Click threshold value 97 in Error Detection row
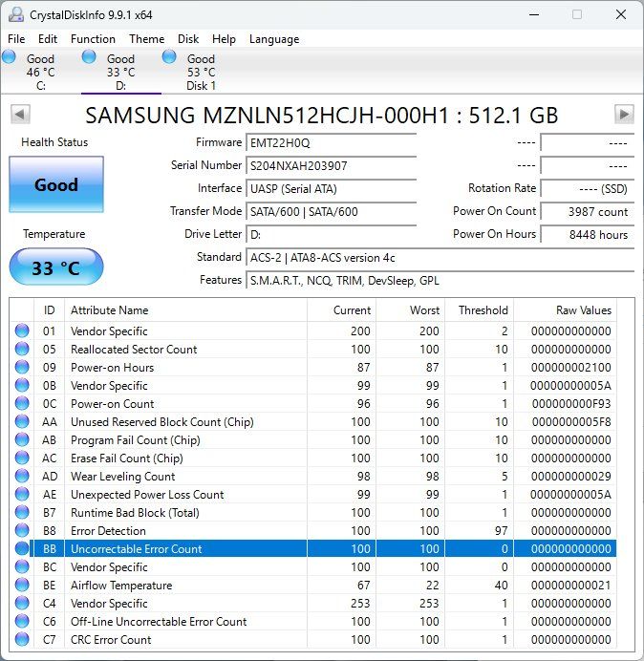This screenshot has width=644, height=661. 501,530
